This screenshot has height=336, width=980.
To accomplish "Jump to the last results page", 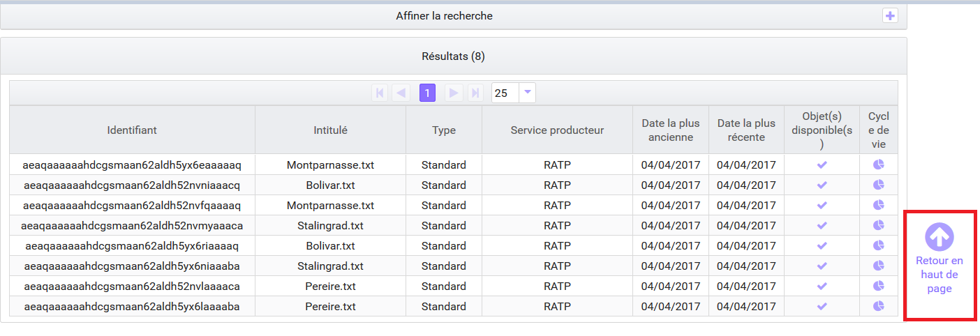I will 475,93.
